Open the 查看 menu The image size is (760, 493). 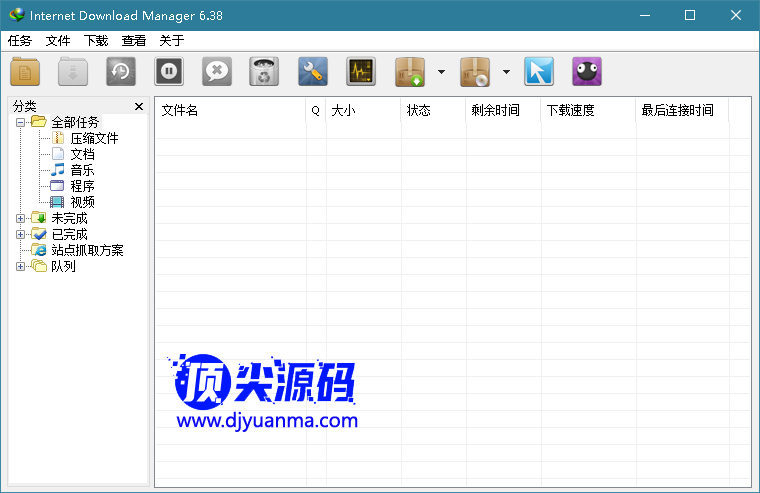coord(134,41)
